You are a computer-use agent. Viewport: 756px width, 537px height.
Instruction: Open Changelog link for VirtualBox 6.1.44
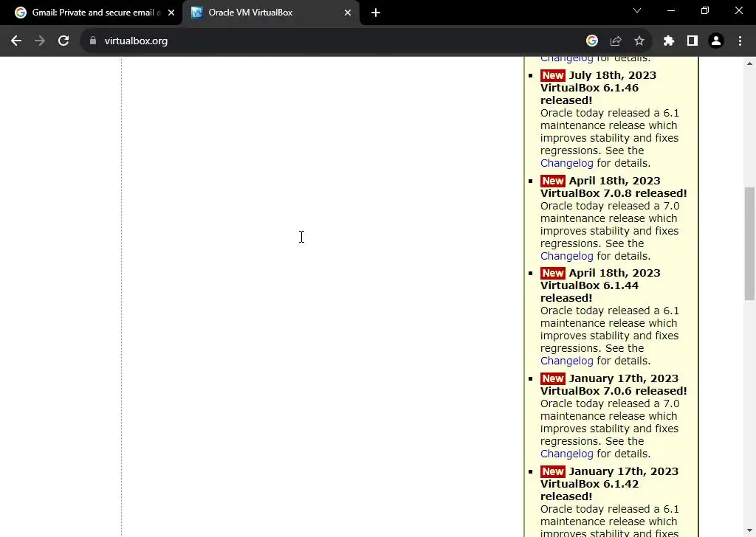(566, 361)
